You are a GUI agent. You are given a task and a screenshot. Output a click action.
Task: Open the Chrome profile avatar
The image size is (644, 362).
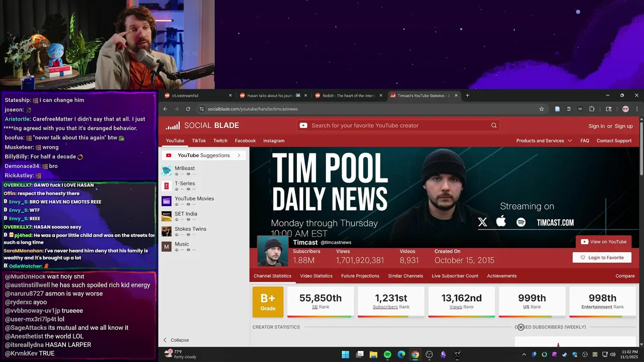pos(625,109)
